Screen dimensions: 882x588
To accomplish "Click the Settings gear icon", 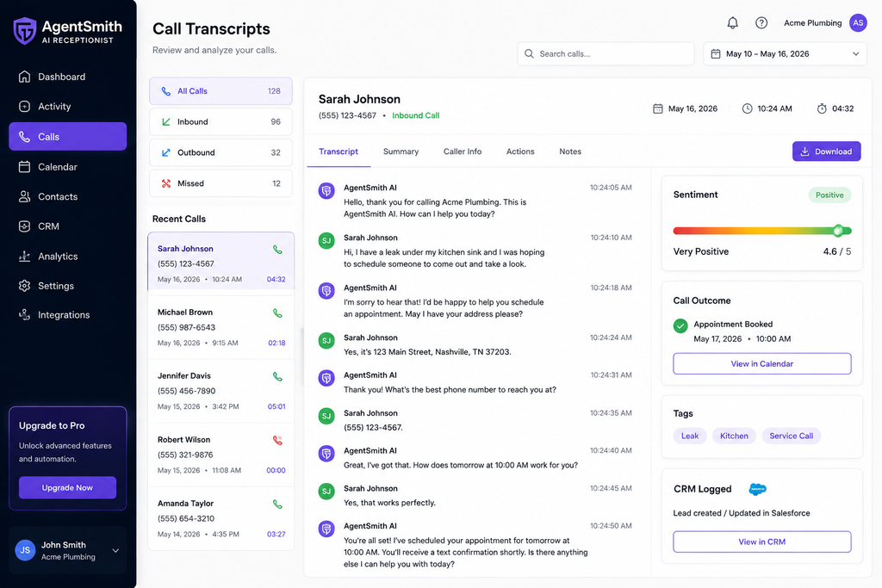I will 24,286.
